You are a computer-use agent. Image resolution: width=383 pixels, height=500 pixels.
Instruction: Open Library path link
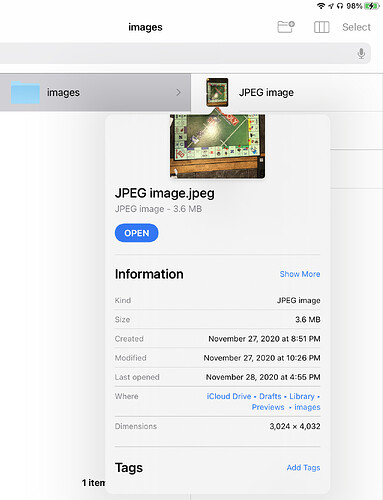[302, 396]
